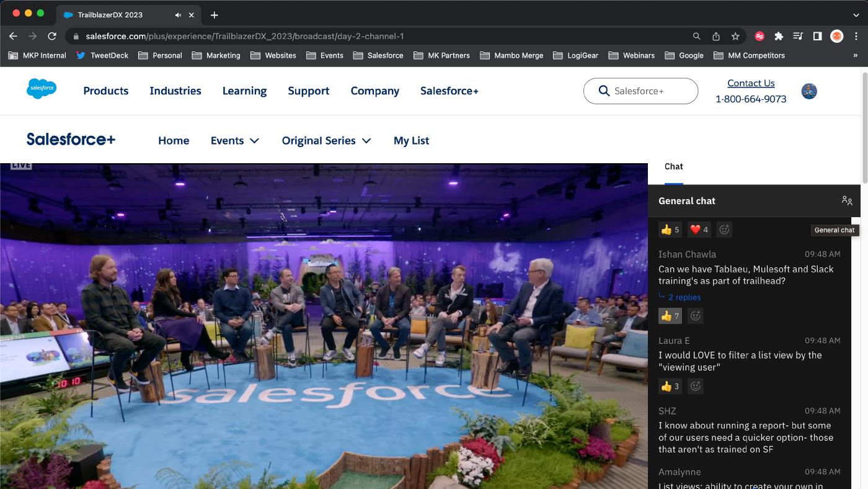Click the LIVE badge on the video
Image resolution: width=868 pixels, height=489 pixels.
pos(20,164)
